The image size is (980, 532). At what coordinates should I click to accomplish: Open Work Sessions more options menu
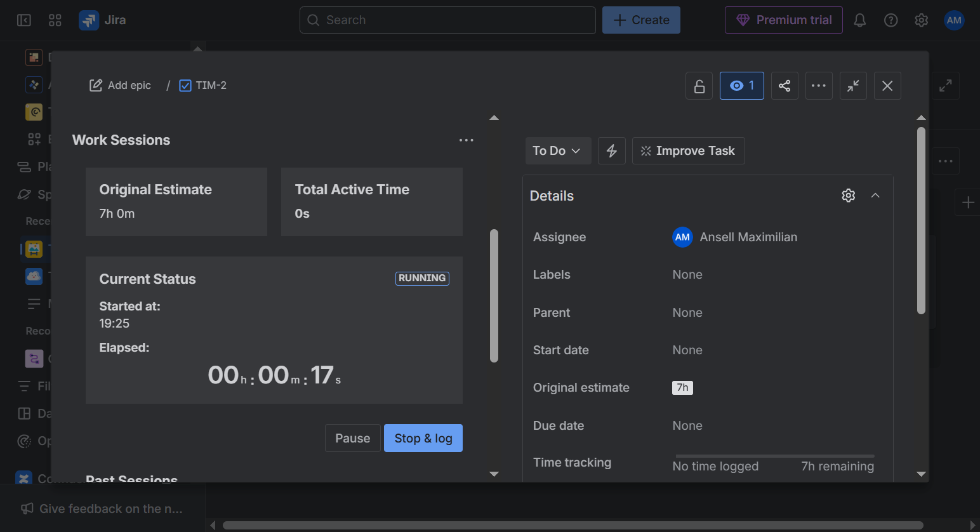[466, 140]
